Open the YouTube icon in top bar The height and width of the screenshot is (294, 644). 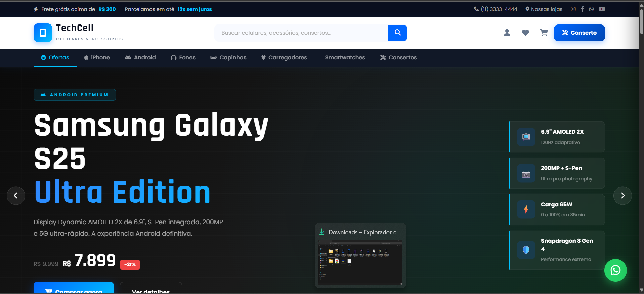[x=602, y=9]
